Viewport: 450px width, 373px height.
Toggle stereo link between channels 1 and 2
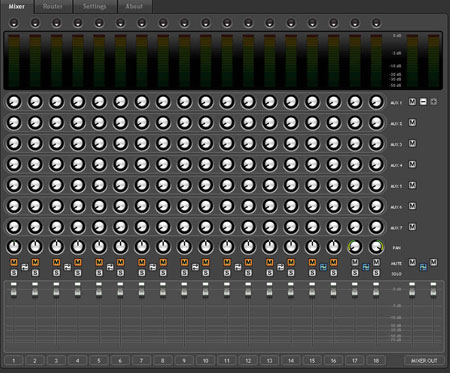pyautogui.click(x=25, y=267)
